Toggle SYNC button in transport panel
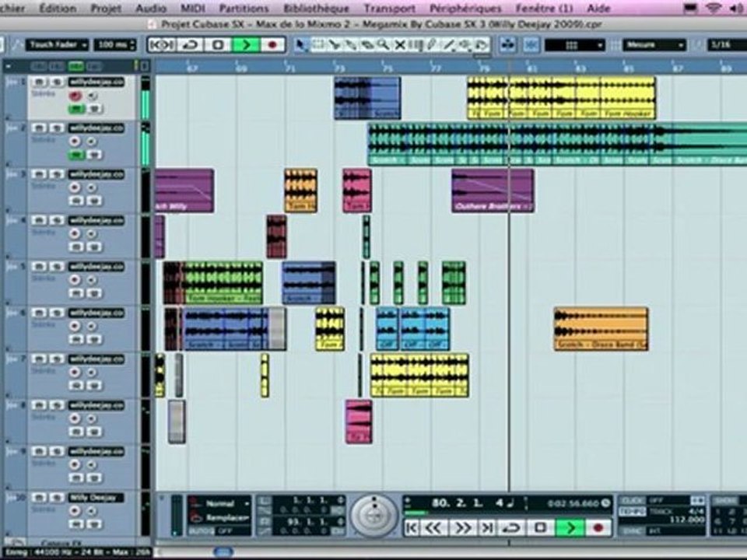The width and height of the screenshot is (747, 560). click(x=632, y=530)
